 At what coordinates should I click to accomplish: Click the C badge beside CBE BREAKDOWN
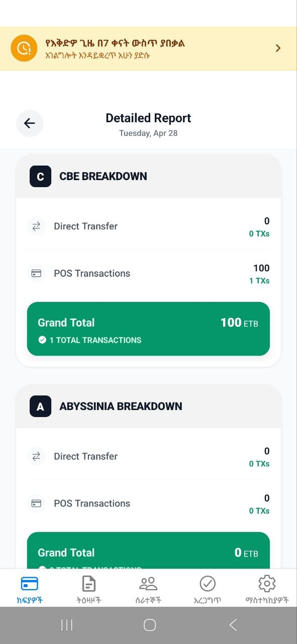pyautogui.click(x=40, y=177)
